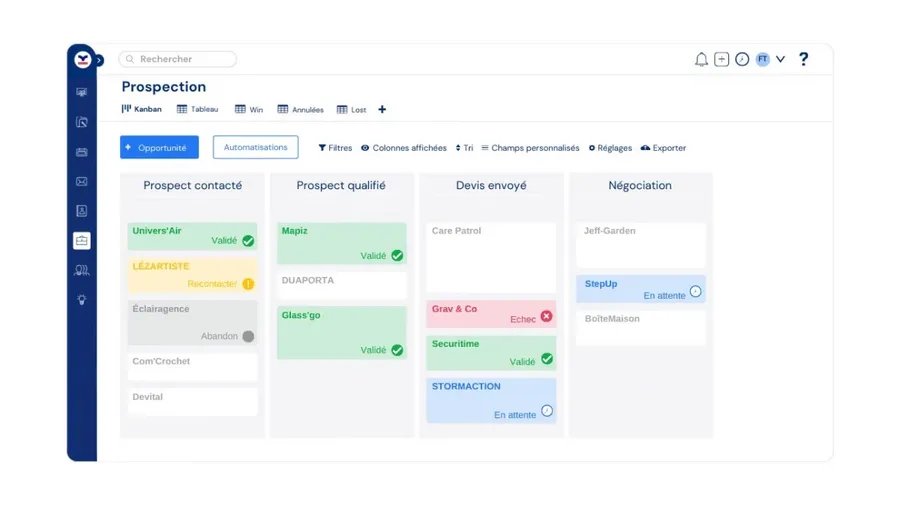Image resolution: width=900 pixels, height=506 pixels.
Task: Click the lightbulb icon in sidebar
Action: coord(82,300)
